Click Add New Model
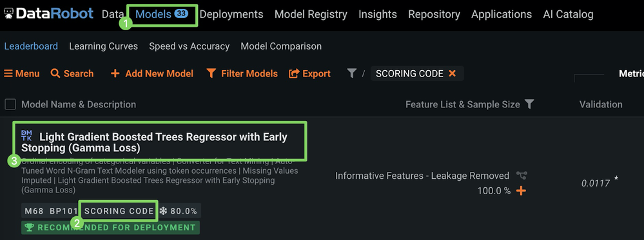 (152, 73)
